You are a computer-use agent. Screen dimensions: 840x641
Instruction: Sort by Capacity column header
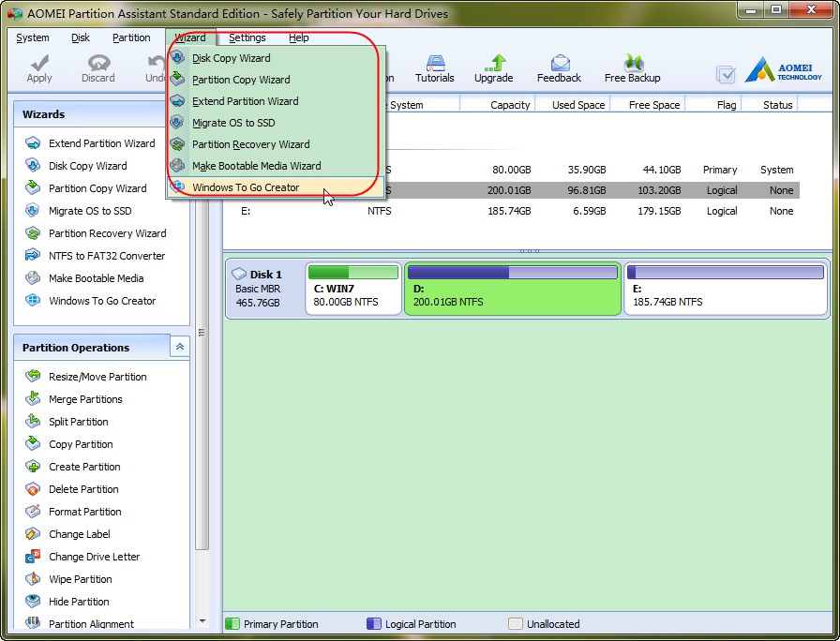(498, 105)
